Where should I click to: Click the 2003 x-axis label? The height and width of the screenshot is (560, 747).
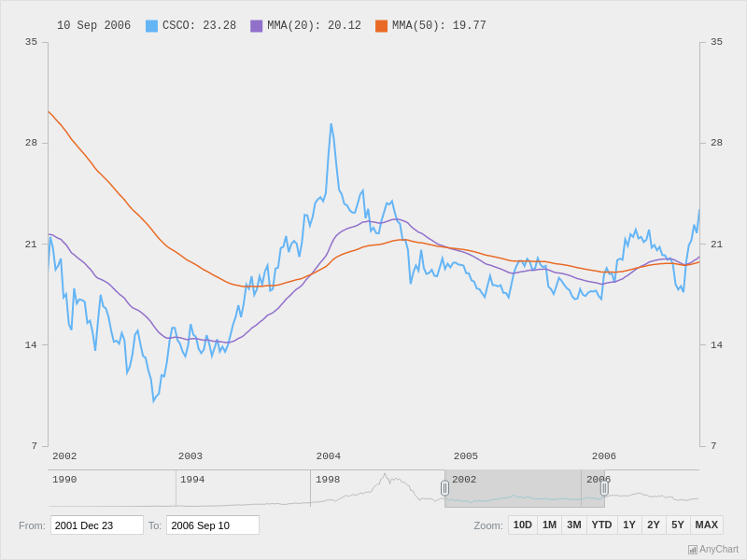coord(190,456)
